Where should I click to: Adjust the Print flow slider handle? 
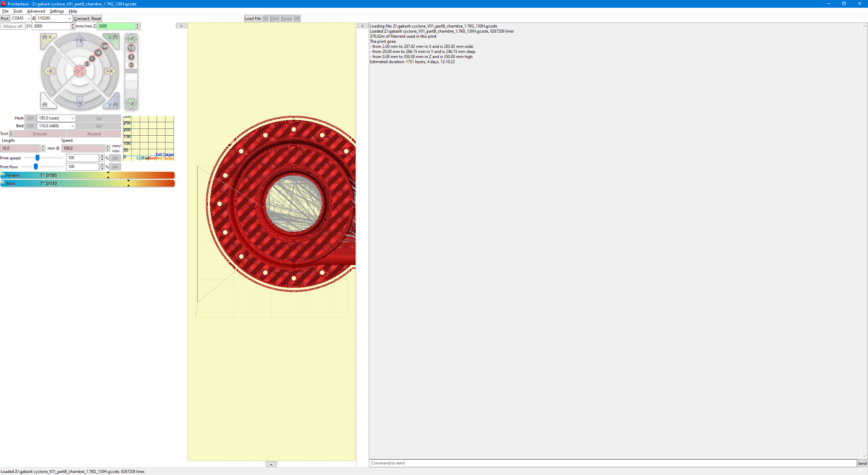pyautogui.click(x=36, y=167)
